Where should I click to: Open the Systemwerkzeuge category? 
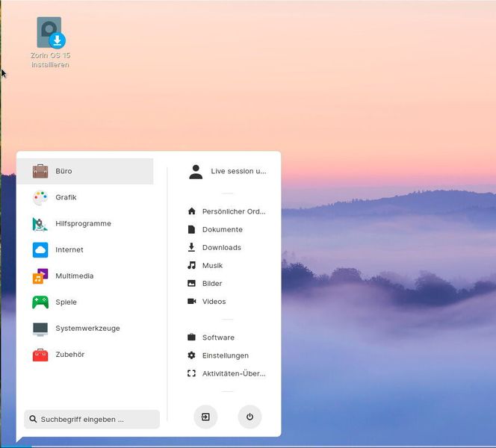point(85,329)
